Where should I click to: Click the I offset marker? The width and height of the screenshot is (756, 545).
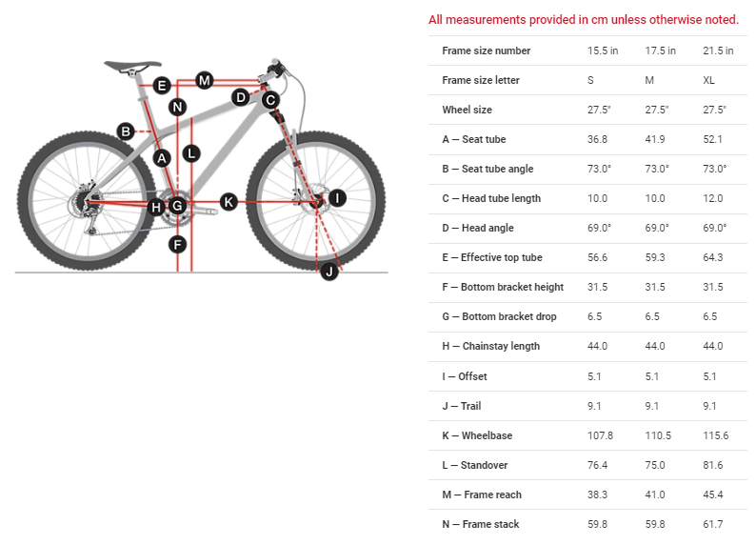coord(337,198)
